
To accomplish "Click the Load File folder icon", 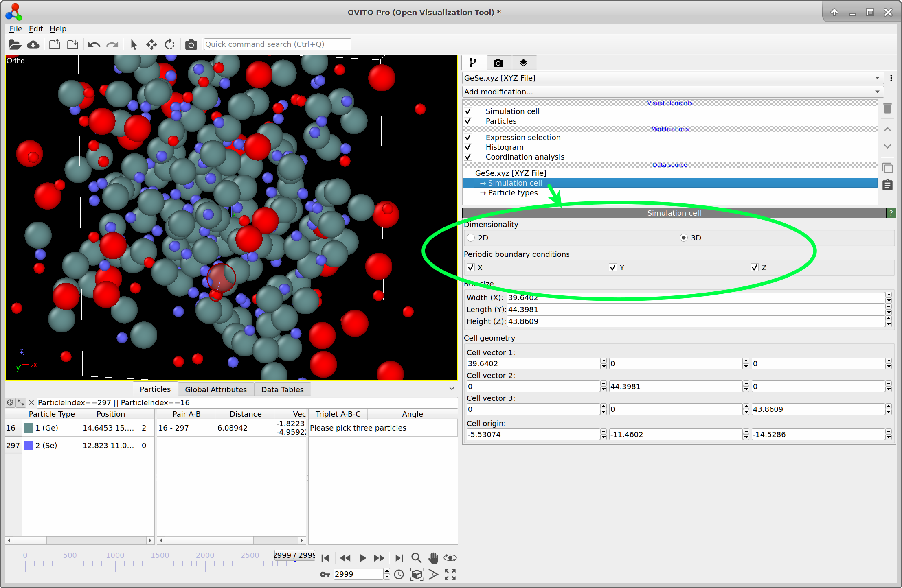I will click(15, 44).
